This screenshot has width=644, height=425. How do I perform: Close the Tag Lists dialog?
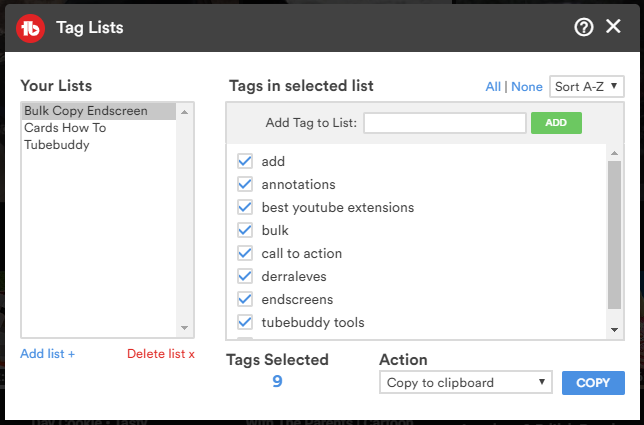coord(613,27)
